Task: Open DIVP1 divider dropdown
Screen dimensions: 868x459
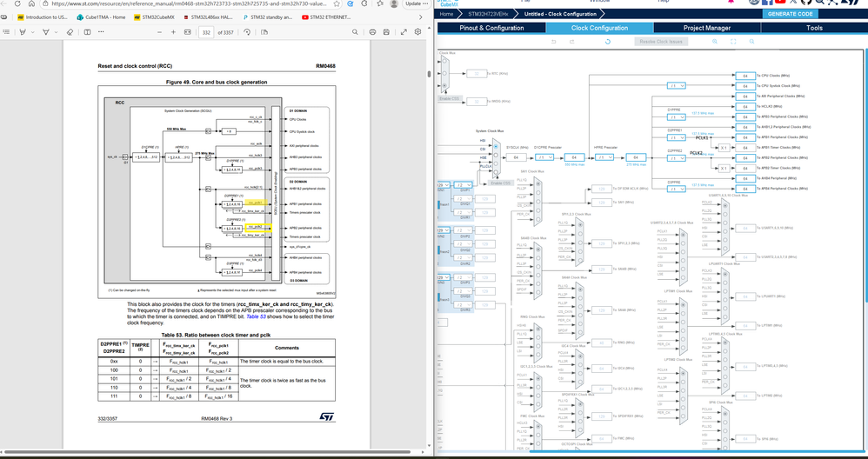Action: 464,184
